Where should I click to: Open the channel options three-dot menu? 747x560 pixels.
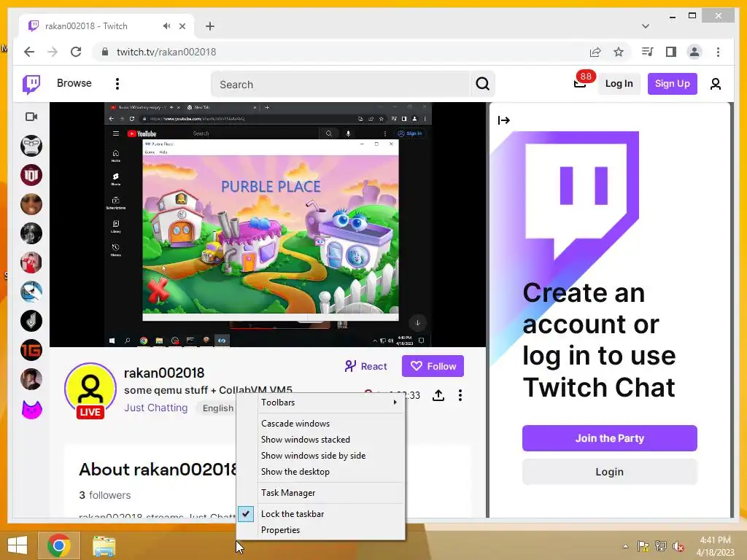(x=460, y=395)
